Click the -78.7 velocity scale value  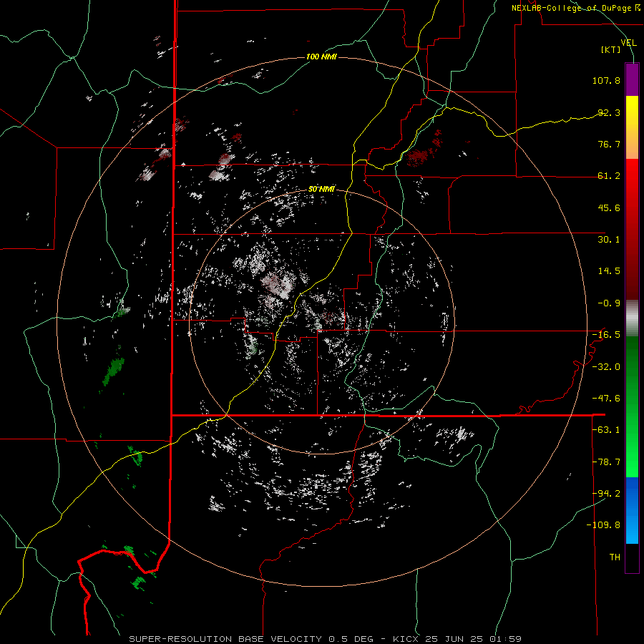pyautogui.click(x=606, y=462)
